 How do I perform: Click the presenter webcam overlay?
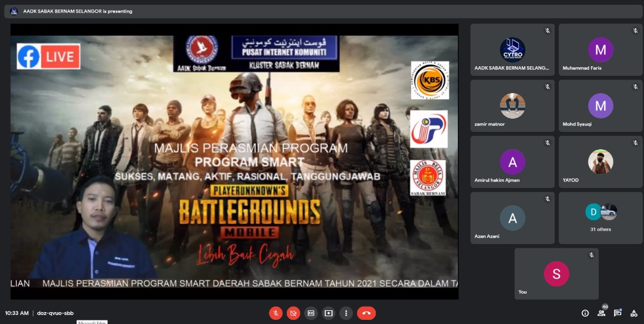(93, 229)
